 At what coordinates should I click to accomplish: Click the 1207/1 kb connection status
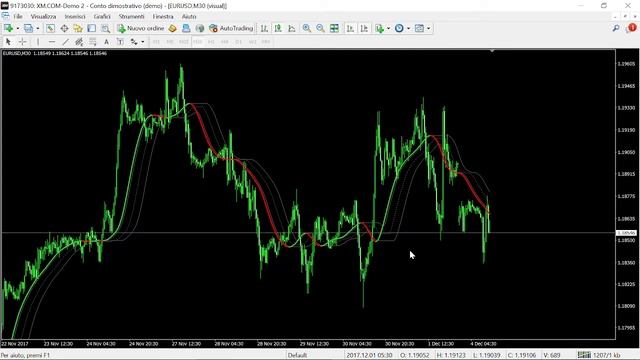pyautogui.click(x=600, y=355)
